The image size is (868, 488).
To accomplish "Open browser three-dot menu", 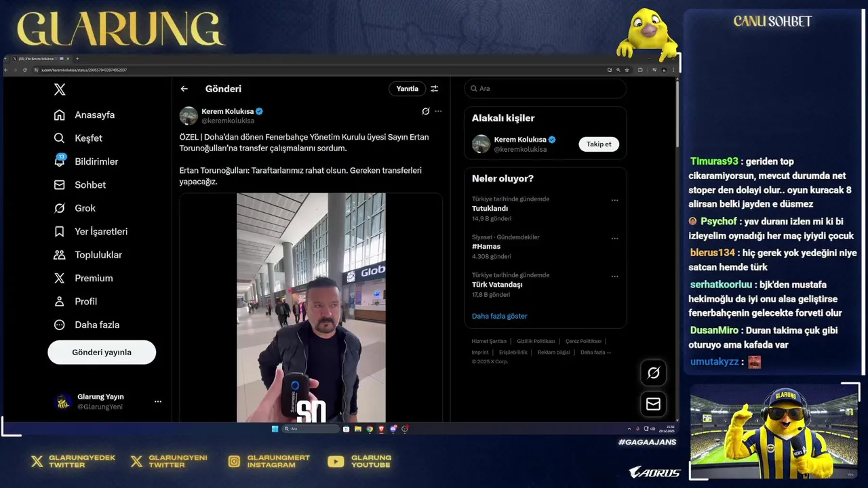I will [x=673, y=70].
